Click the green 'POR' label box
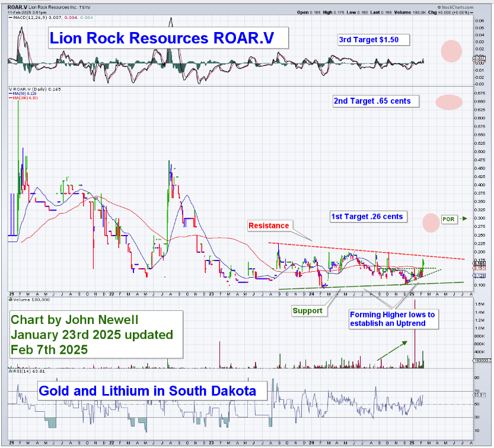Viewport: 494px width, 448px height. 448,219
